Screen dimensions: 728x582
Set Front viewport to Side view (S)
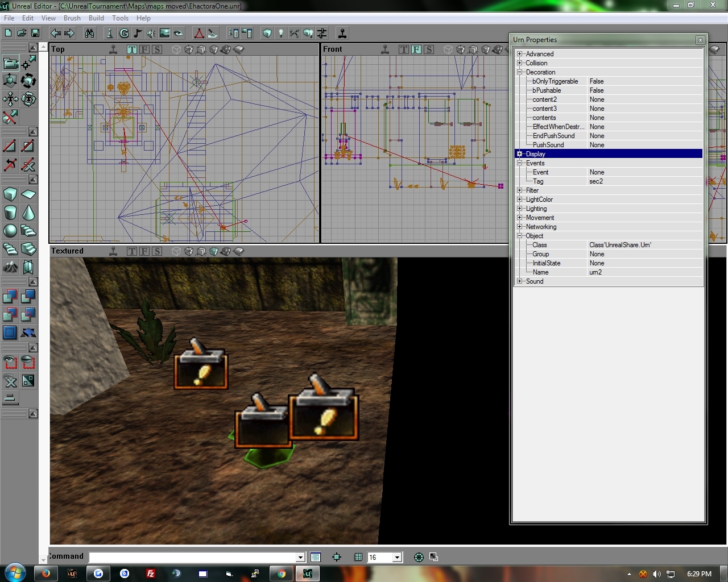[x=429, y=49]
